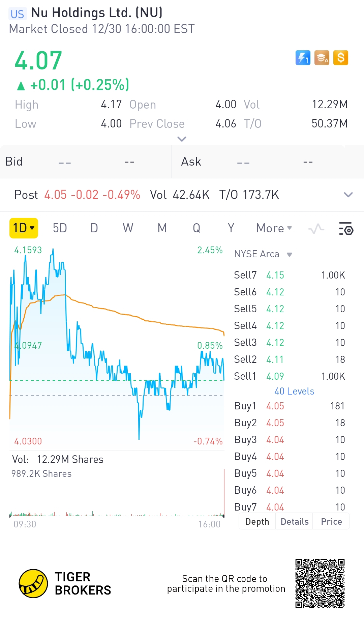Switch to the Depth tab
364x637 pixels.
click(257, 522)
